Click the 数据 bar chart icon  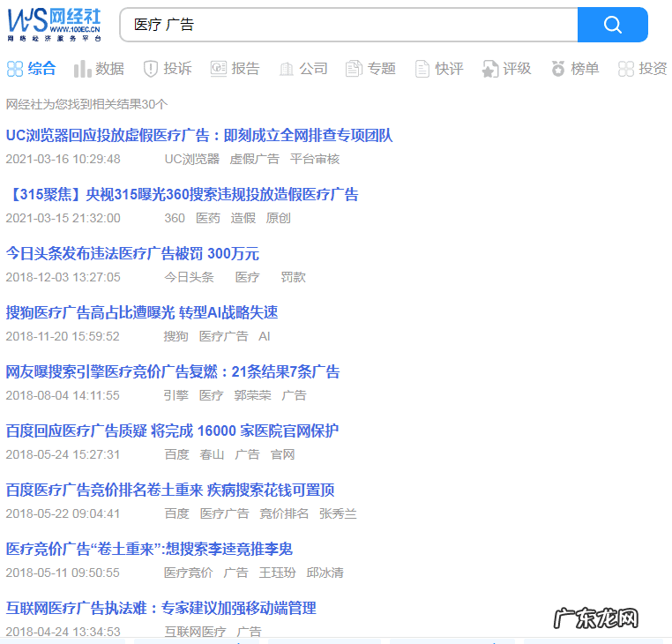point(83,69)
